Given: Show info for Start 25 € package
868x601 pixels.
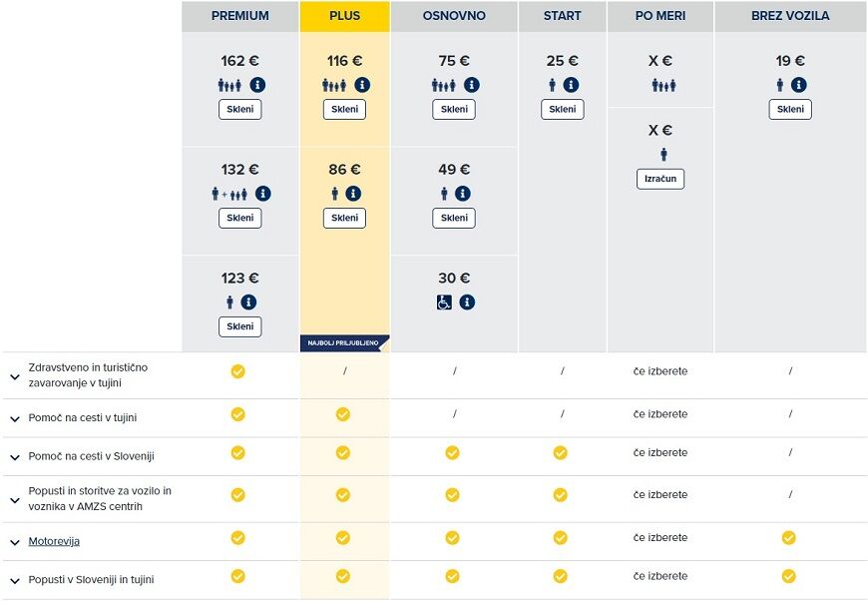Looking at the screenshot, I should coord(571,85).
